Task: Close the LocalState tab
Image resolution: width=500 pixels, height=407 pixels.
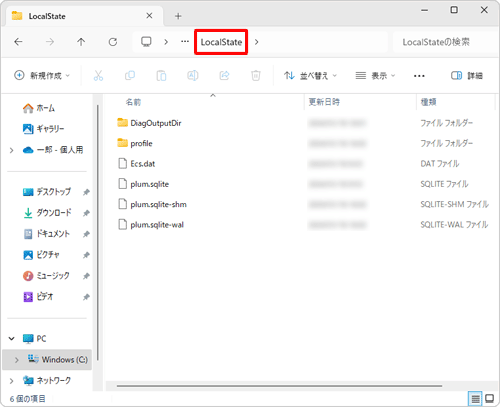Action: pyautogui.click(x=149, y=16)
